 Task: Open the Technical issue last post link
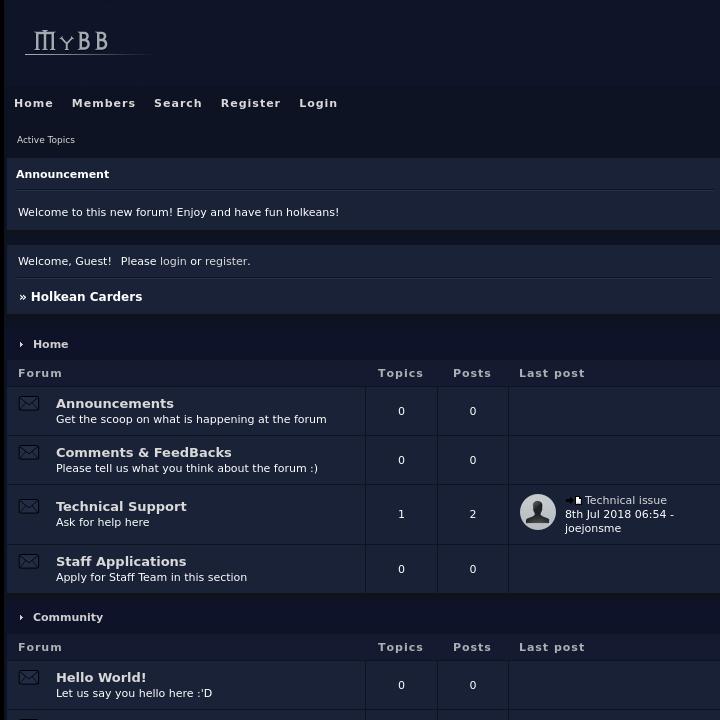tap(625, 500)
